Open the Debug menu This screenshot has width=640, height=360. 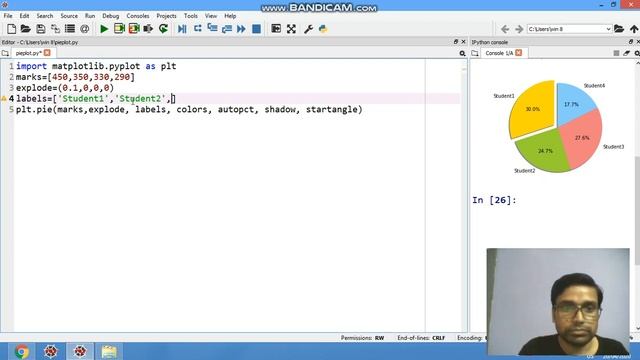pyautogui.click(x=111, y=16)
